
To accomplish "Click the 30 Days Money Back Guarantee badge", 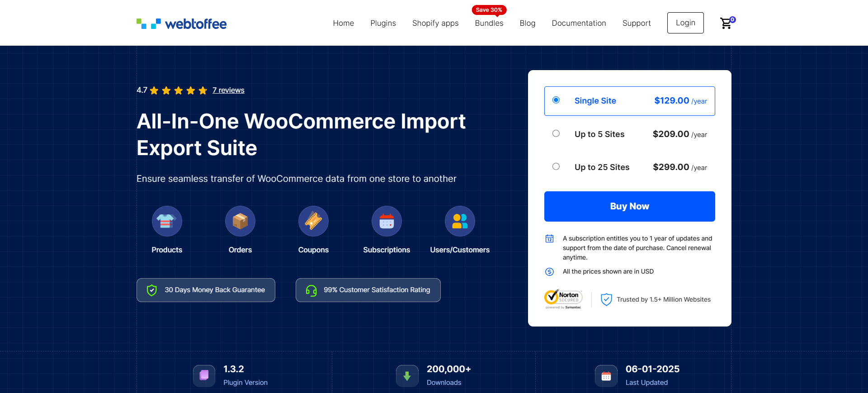I will tap(206, 290).
